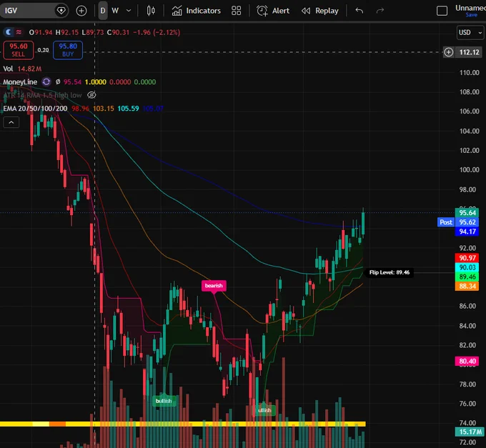The width and height of the screenshot is (486, 448).
Task: Select the daily D timeframe
Action: tap(103, 11)
